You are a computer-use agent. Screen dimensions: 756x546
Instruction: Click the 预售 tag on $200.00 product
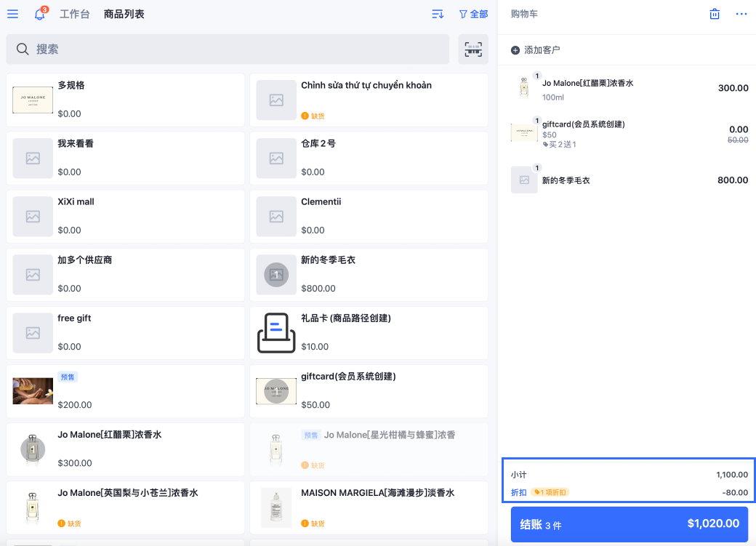point(68,377)
